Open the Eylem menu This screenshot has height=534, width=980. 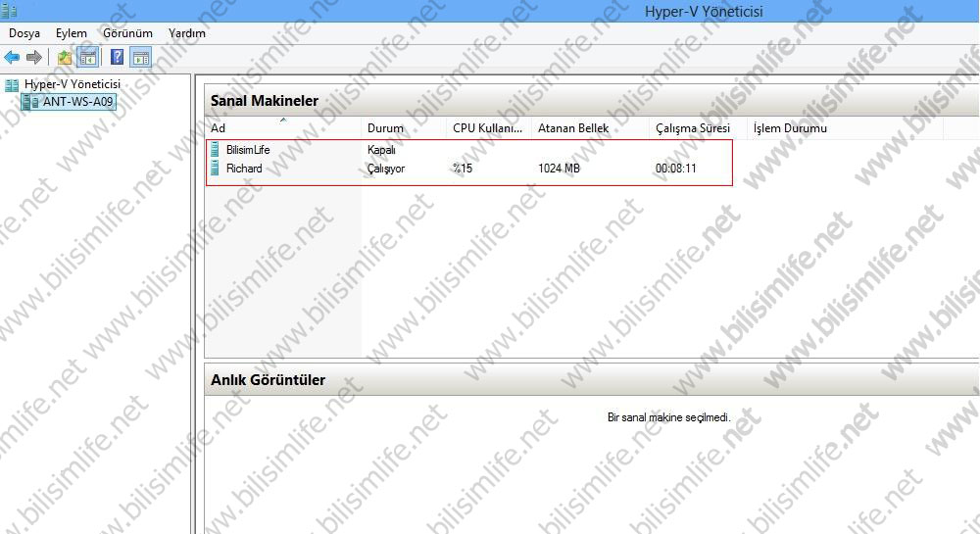pos(72,33)
